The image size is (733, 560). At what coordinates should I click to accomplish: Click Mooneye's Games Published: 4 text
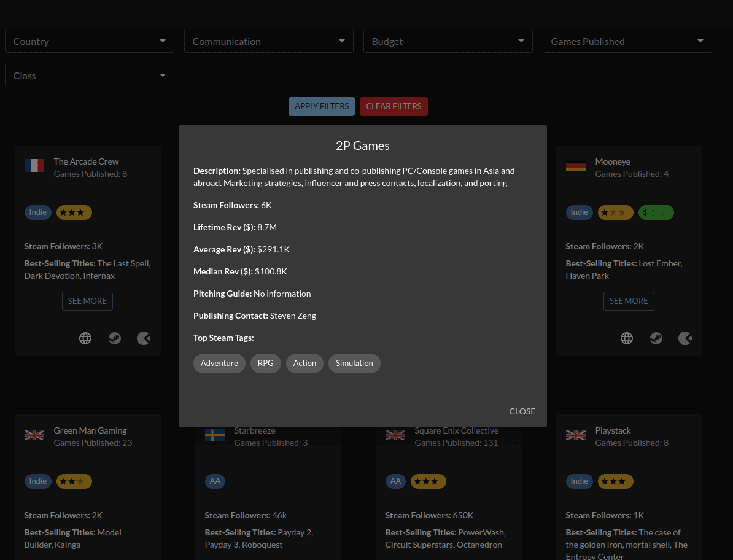click(632, 174)
